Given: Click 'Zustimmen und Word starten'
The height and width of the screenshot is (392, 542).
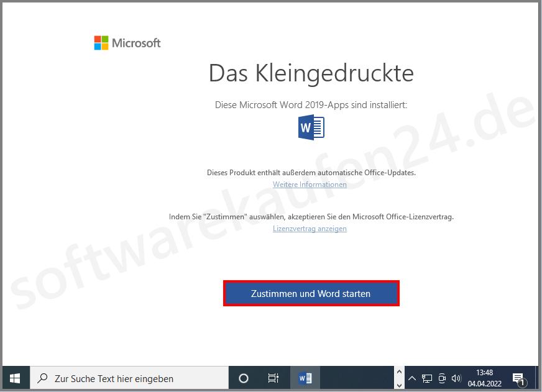Looking at the screenshot, I should pyautogui.click(x=311, y=293).
